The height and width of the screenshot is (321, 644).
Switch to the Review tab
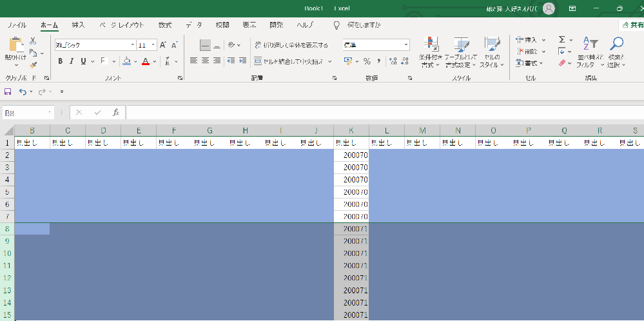coord(222,25)
